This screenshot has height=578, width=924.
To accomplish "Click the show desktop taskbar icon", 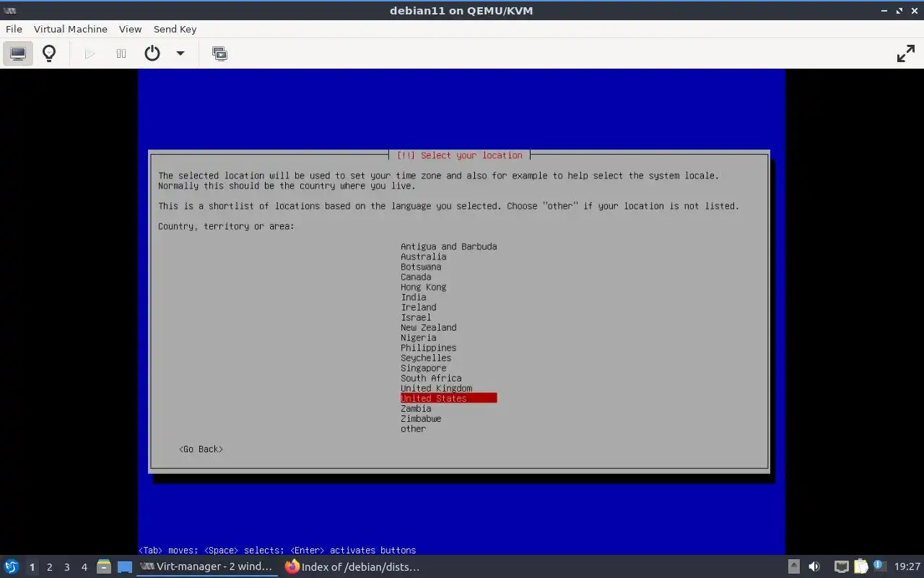I will [x=125, y=566].
